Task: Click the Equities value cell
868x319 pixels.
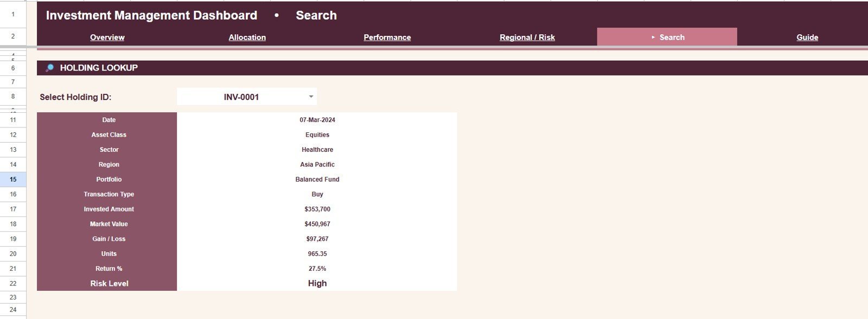Action: pos(317,135)
